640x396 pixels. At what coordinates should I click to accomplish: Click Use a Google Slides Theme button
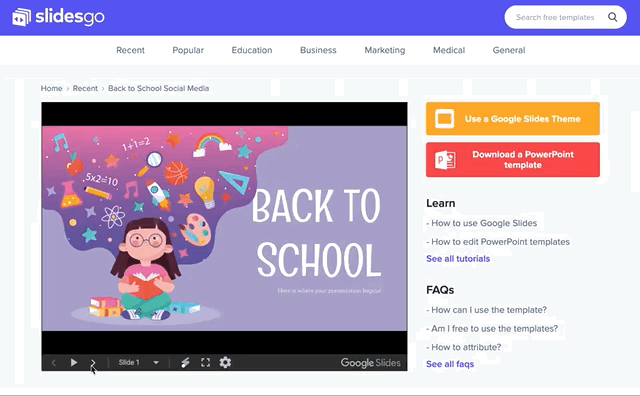pyautogui.click(x=513, y=119)
